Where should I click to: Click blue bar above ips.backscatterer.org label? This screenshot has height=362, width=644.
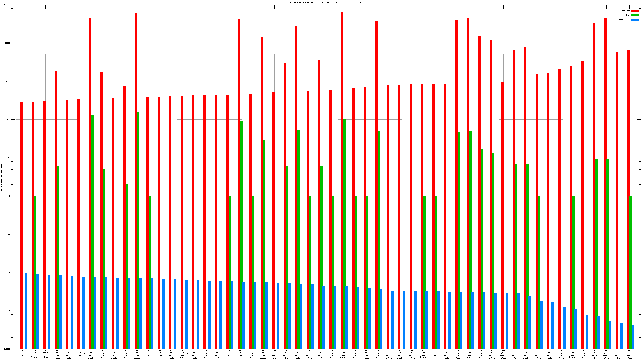coord(232,315)
